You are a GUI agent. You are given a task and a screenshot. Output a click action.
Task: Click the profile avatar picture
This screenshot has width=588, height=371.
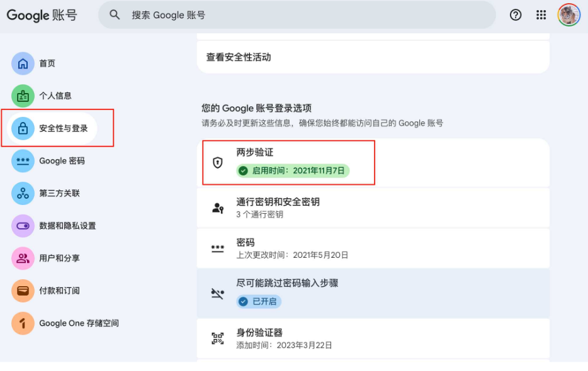click(x=568, y=15)
